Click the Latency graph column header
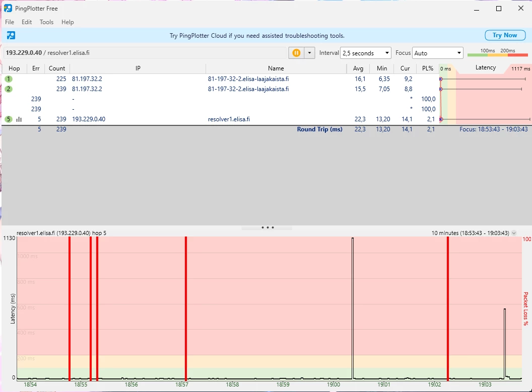The width and height of the screenshot is (532, 392). [x=485, y=68]
